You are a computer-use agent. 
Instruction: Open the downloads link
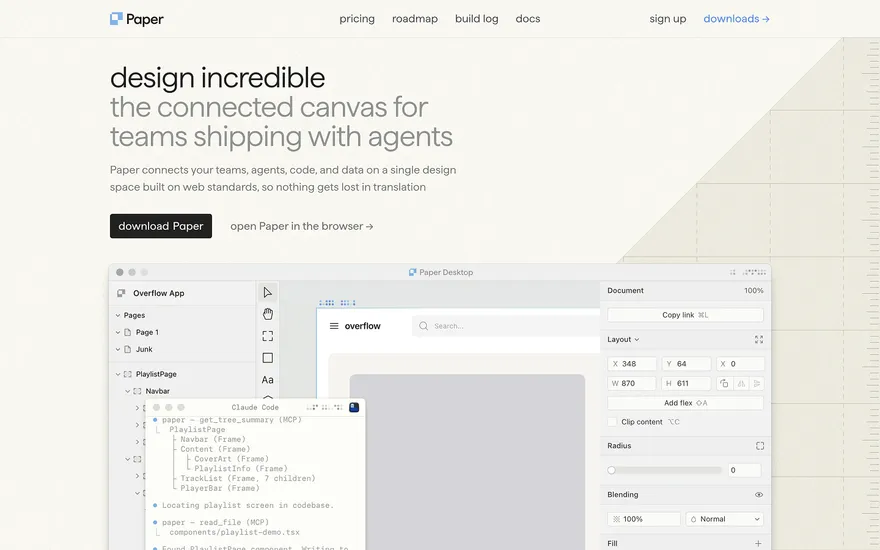click(x=736, y=19)
